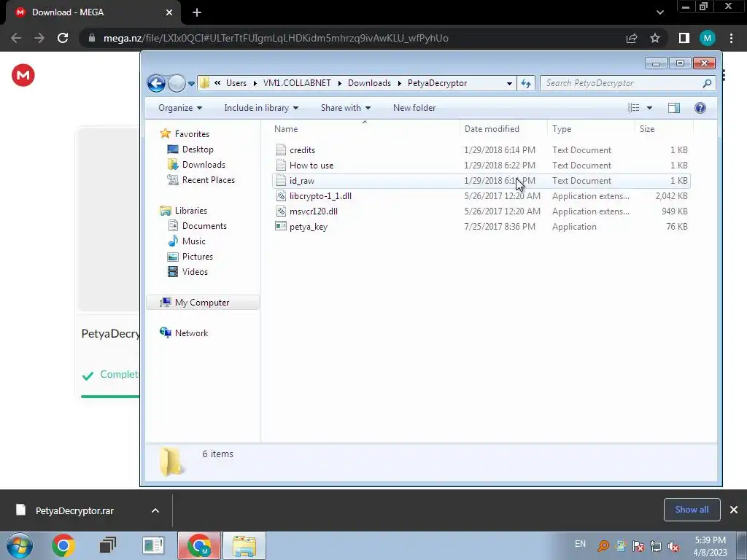Screen dimensions: 747x560
Task: Select libcrypto-1_1.dll file icon
Action: (x=281, y=195)
